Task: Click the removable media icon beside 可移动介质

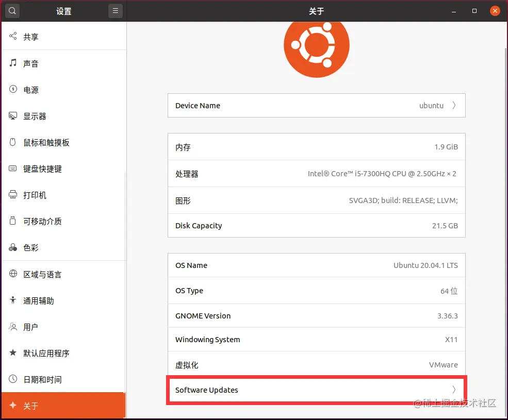Action: tap(12, 221)
